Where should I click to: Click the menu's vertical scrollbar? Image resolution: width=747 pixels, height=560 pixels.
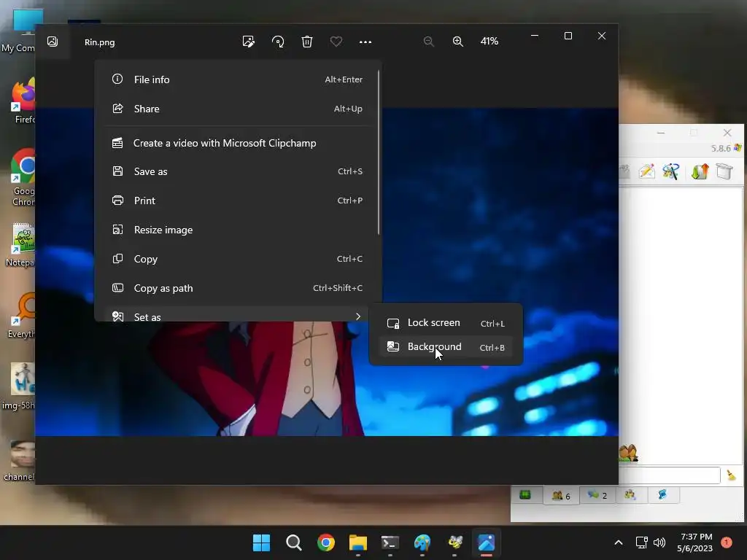coord(379,152)
